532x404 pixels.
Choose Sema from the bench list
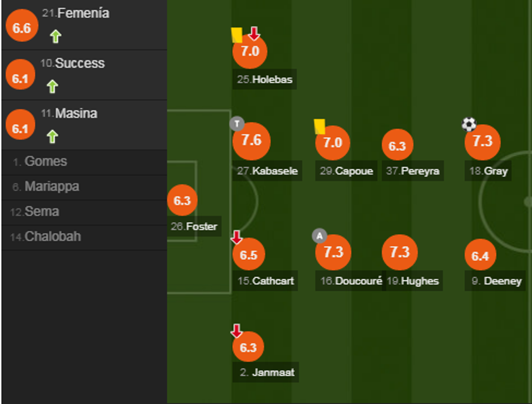tap(42, 211)
